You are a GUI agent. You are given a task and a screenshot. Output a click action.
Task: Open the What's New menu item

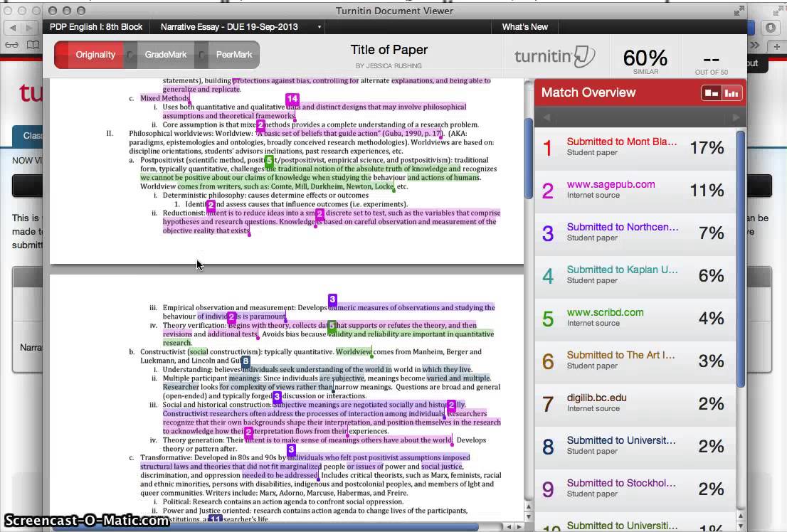tap(524, 27)
